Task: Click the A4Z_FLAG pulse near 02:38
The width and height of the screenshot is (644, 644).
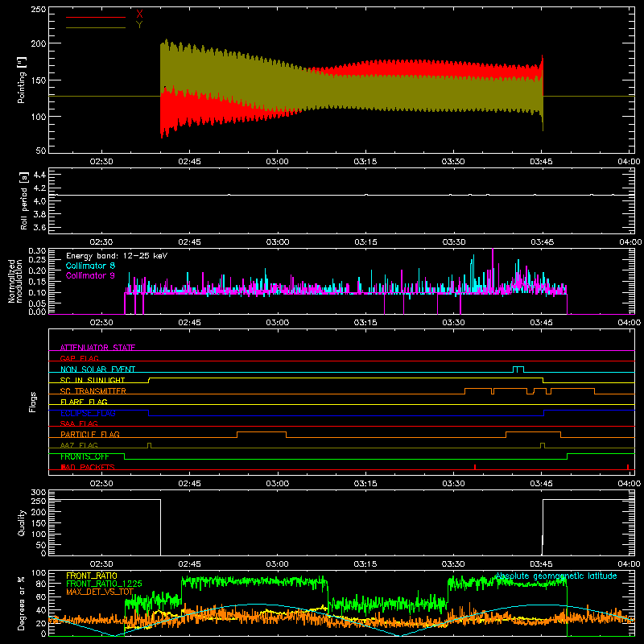Action: pyautogui.click(x=149, y=446)
